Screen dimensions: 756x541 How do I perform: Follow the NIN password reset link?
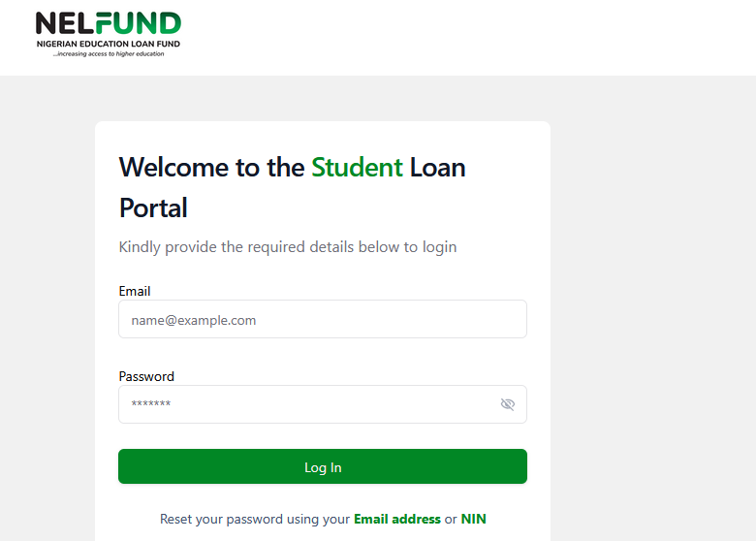pyautogui.click(x=473, y=520)
